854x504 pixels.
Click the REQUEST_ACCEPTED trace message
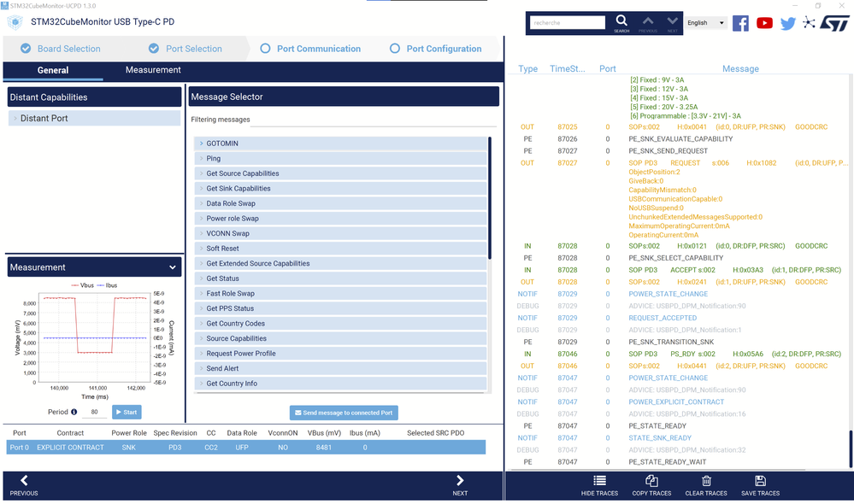point(663,318)
